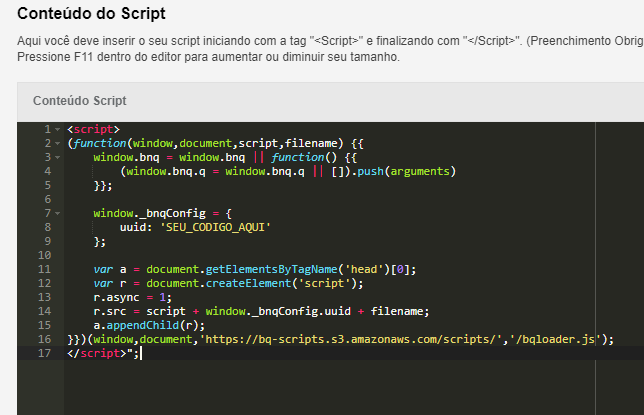Click the push(arguments) call on line 4

point(407,171)
